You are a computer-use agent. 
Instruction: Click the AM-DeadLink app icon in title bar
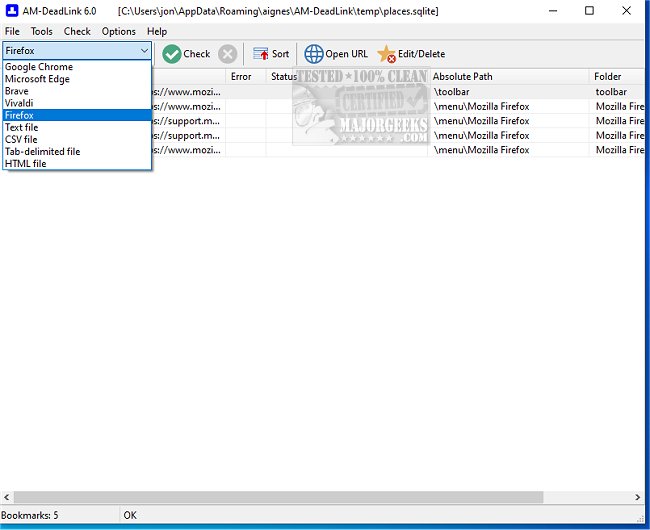[x=12, y=10]
